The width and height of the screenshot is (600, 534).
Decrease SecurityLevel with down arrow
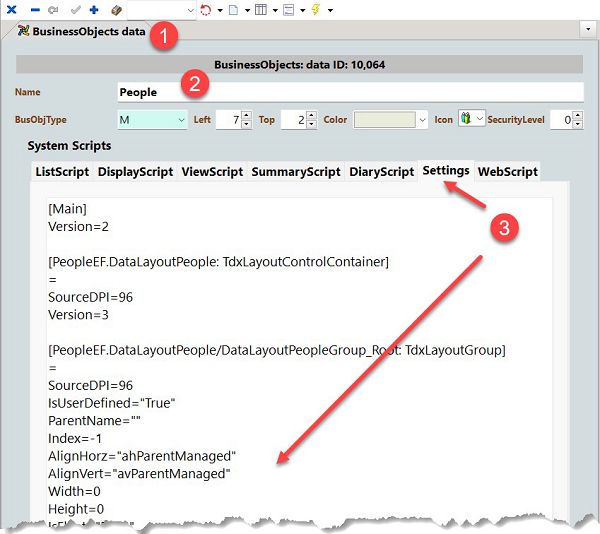pyautogui.click(x=579, y=124)
